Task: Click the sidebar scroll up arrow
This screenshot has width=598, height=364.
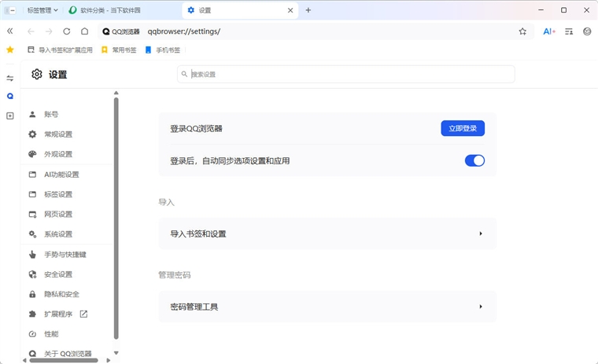Action: (x=116, y=93)
